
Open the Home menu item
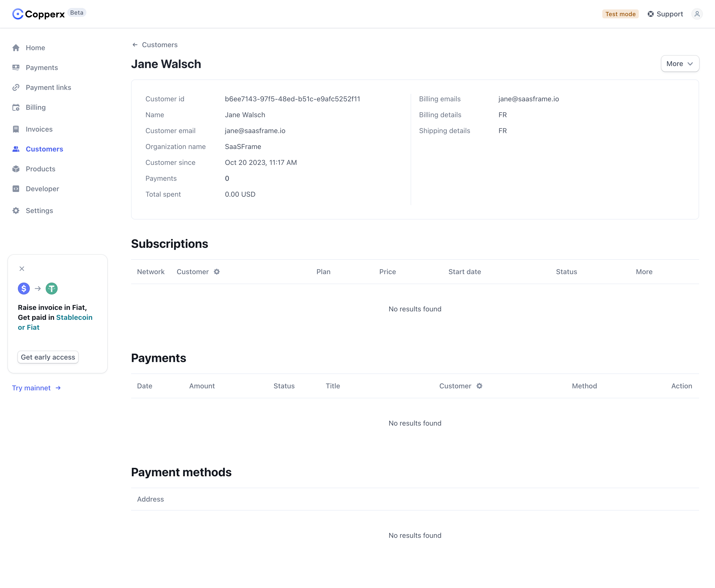coord(35,48)
